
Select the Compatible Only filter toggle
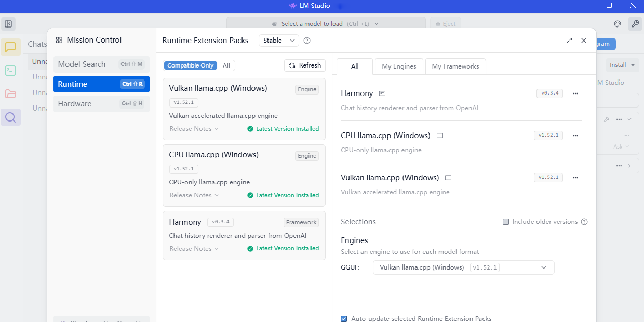click(190, 65)
